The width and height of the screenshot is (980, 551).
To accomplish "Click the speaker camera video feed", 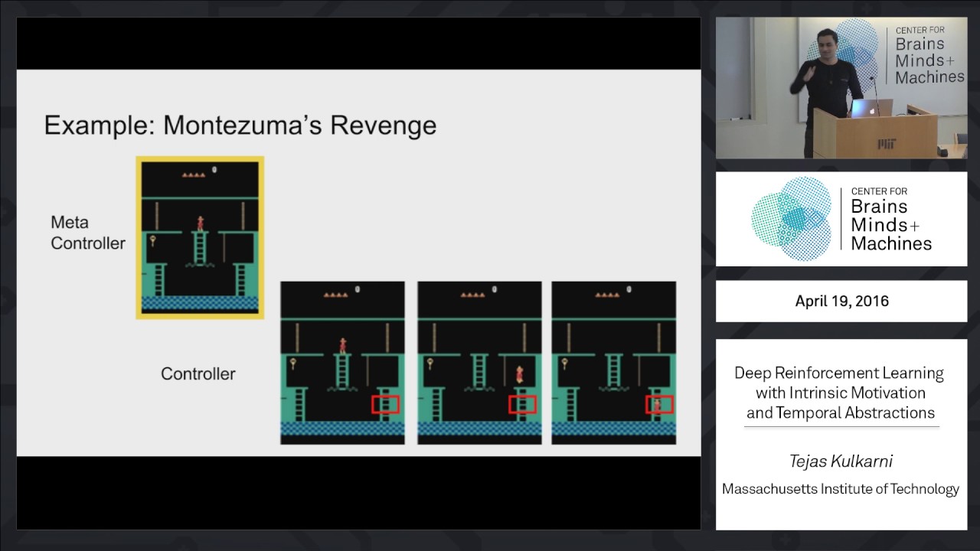I will click(841, 88).
